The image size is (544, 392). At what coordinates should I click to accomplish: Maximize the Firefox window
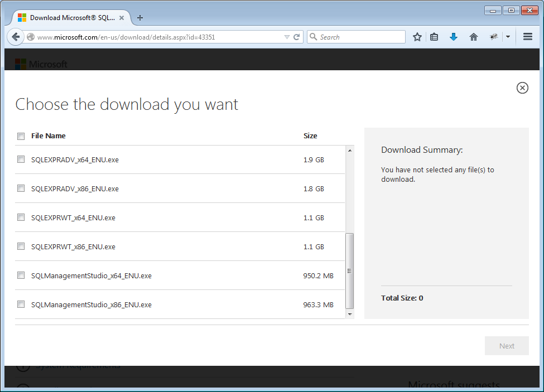click(x=511, y=11)
